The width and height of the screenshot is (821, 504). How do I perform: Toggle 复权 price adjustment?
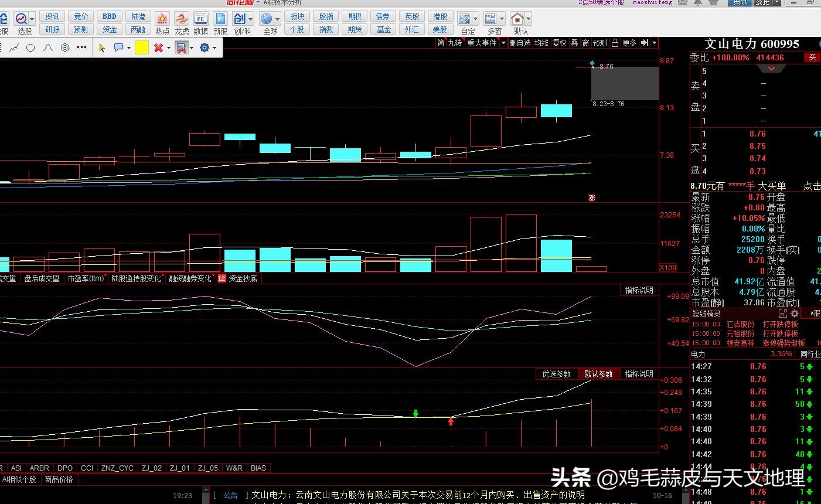(560, 43)
